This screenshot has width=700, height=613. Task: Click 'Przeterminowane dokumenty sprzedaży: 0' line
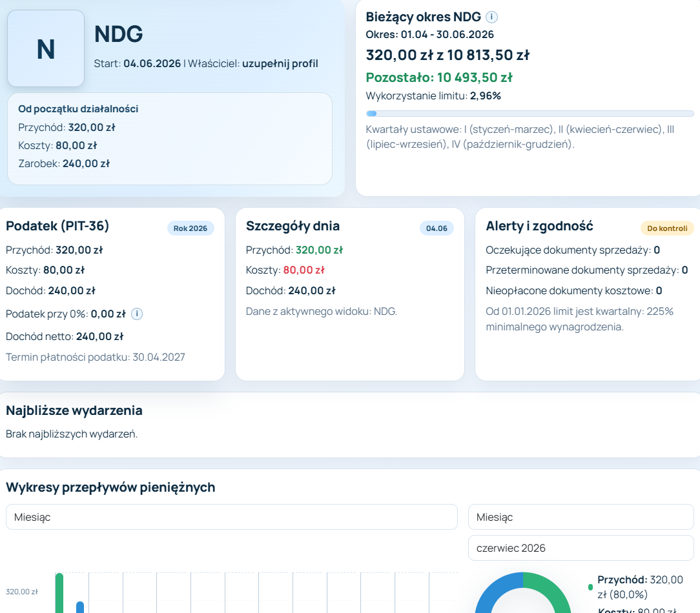click(x=586, y=270)
